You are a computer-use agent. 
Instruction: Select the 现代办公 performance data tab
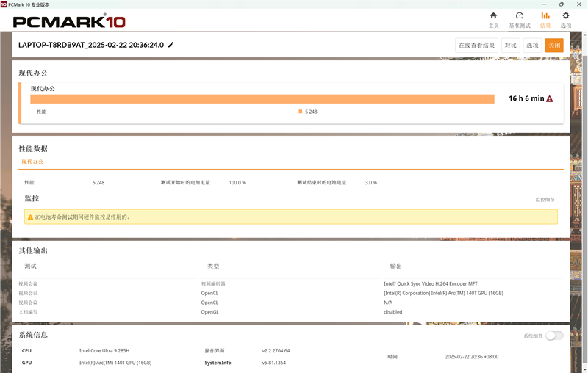tap(32, 162)
